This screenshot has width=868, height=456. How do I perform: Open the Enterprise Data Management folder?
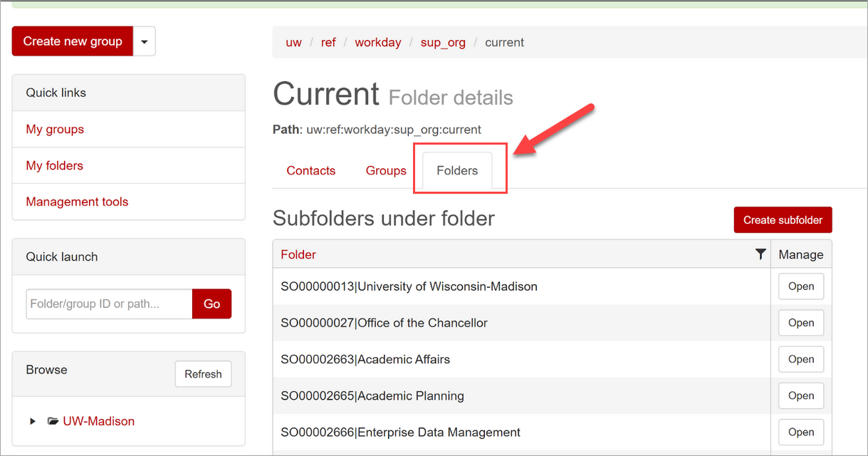[x=801, y=432]
